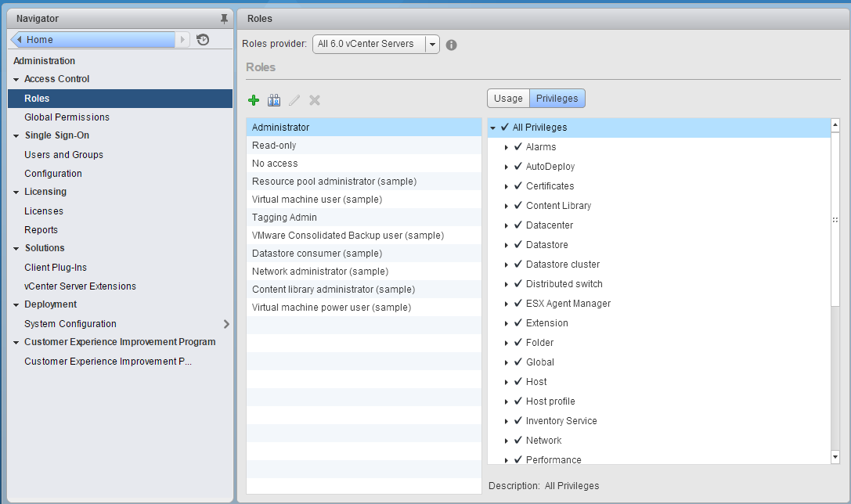Toggle the All Privileges checkmark
This screenshot has width=851, height=504.
505,127
